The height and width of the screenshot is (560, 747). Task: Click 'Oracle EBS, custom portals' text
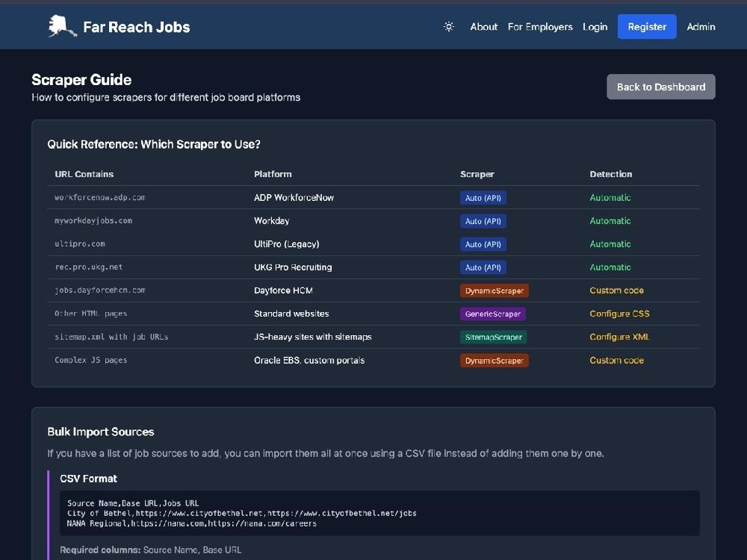(x=309, y=361)
